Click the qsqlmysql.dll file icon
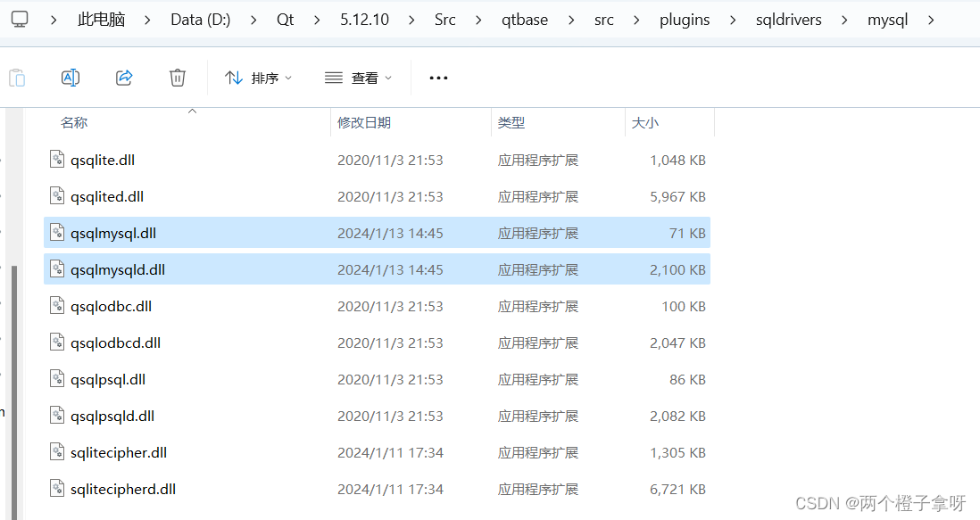Viewport: 980px width, 520px height. pos(57,232)
